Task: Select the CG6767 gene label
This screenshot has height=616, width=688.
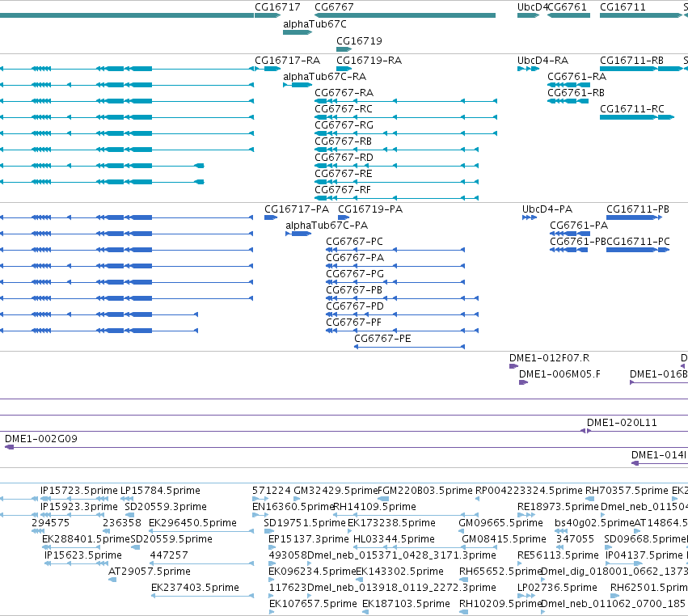Action: tap(334, 7)
